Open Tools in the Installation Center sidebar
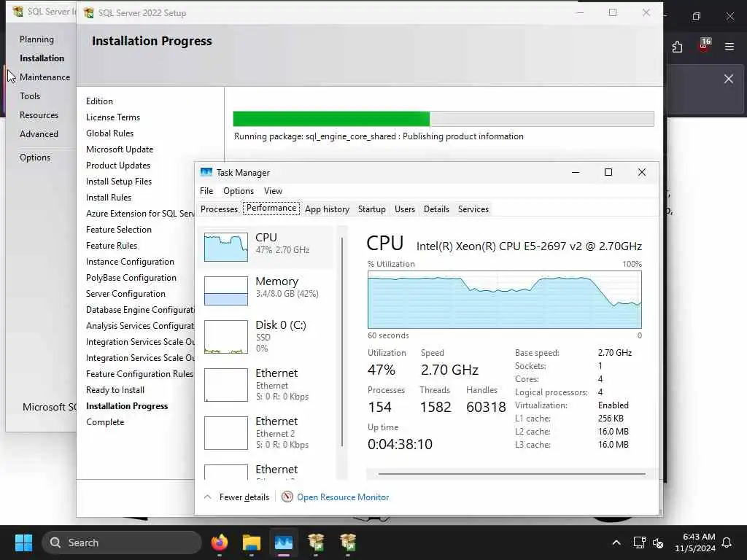The image size is (747, 560). (x=30, y=96)
